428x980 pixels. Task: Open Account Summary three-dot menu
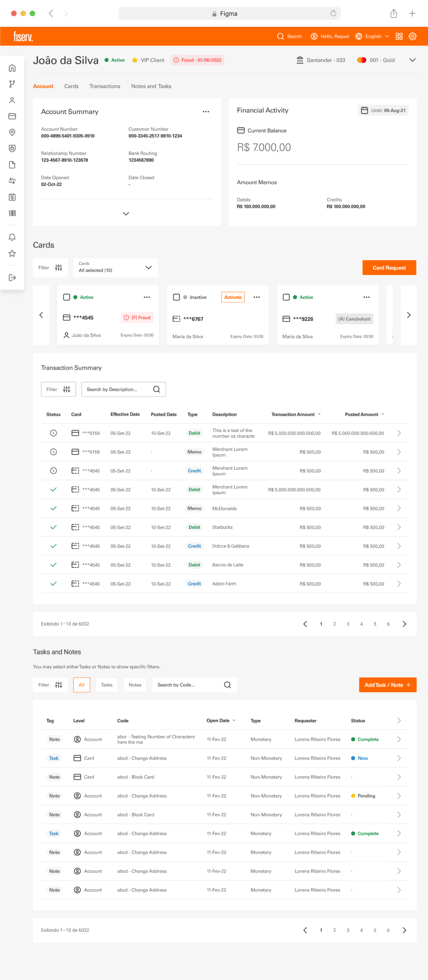pyautogui.click(x=206, y=112)
